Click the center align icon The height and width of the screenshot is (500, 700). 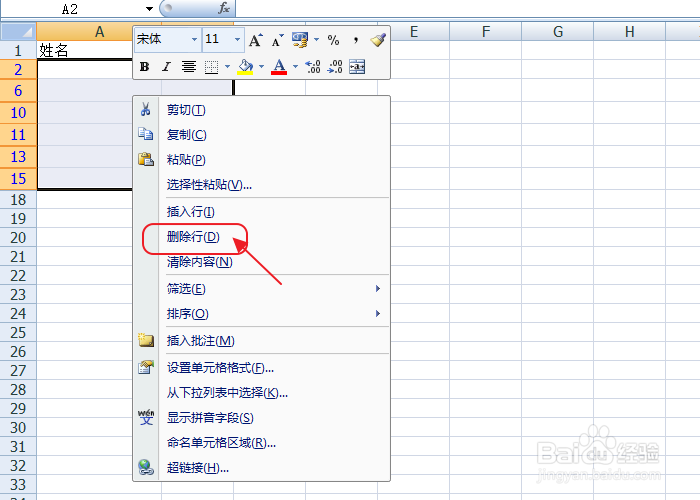189,67
